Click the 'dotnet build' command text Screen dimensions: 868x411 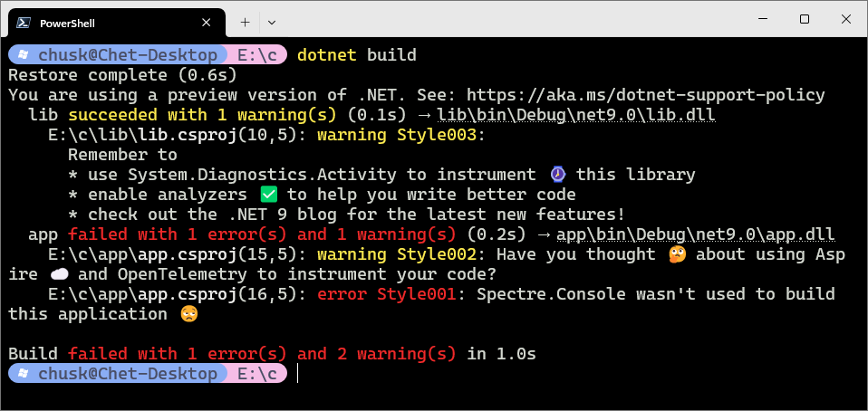coord(357,55)
